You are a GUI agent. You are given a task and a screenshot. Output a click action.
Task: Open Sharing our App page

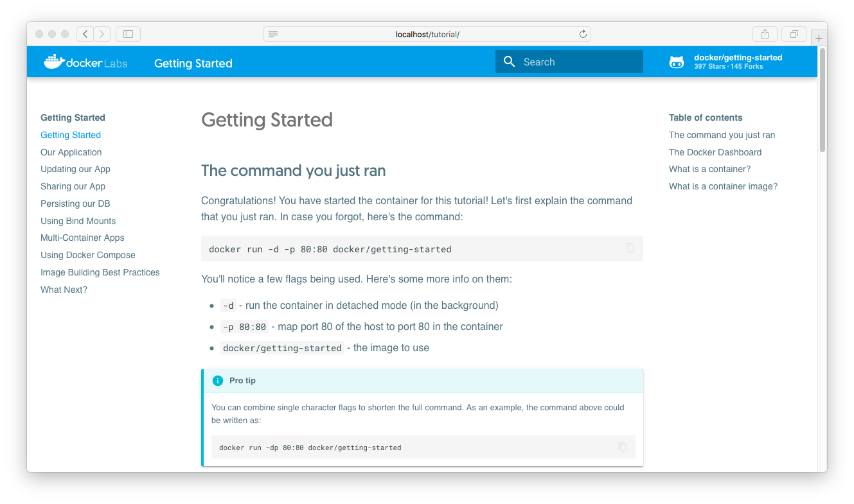tap(73, 186)
